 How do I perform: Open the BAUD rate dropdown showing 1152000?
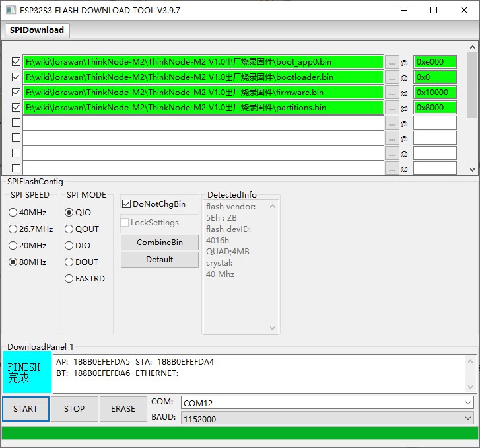tap(327, 418)
